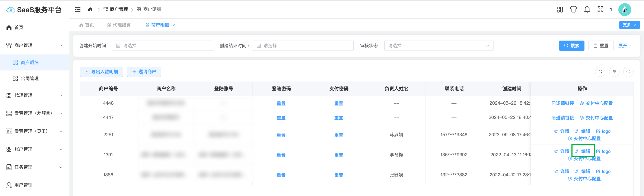The width and height of the screenshot is (644, 196).
Task: Toggle fullscreen mode icon
Action: point(600,9)
